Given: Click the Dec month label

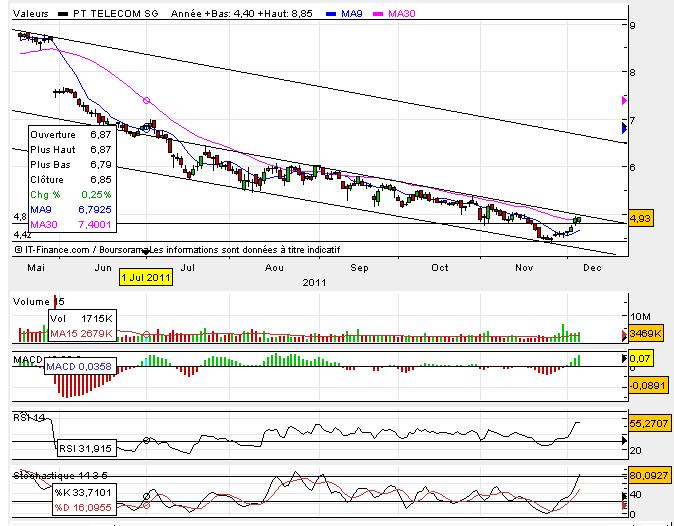Looking at the screenshot, I should [592, 268].
